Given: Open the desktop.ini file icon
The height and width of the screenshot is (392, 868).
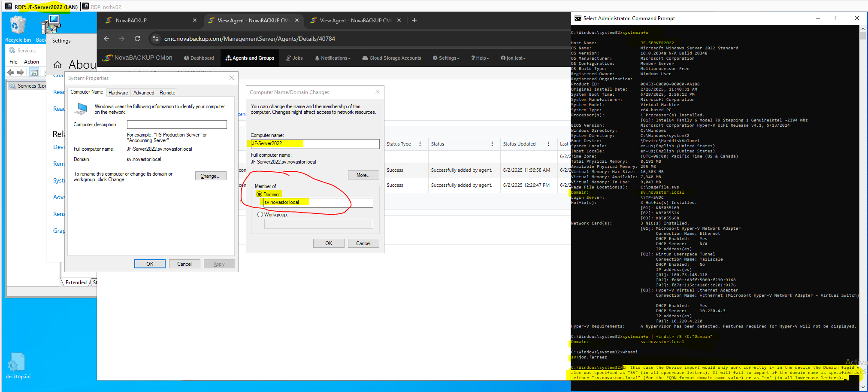Looking at the screenshot, I should point(18,366).
